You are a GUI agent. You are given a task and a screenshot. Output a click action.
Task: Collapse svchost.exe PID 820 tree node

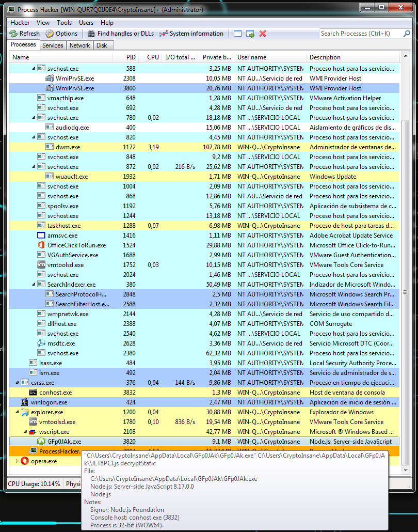click(34, 137)
